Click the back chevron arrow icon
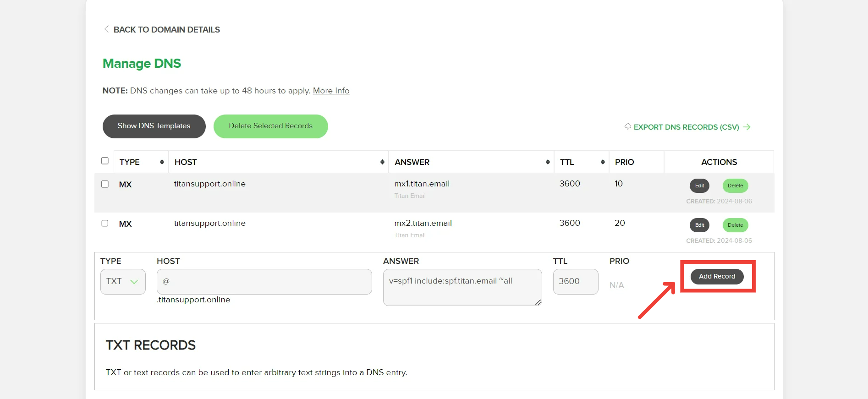 pos(106,29)
